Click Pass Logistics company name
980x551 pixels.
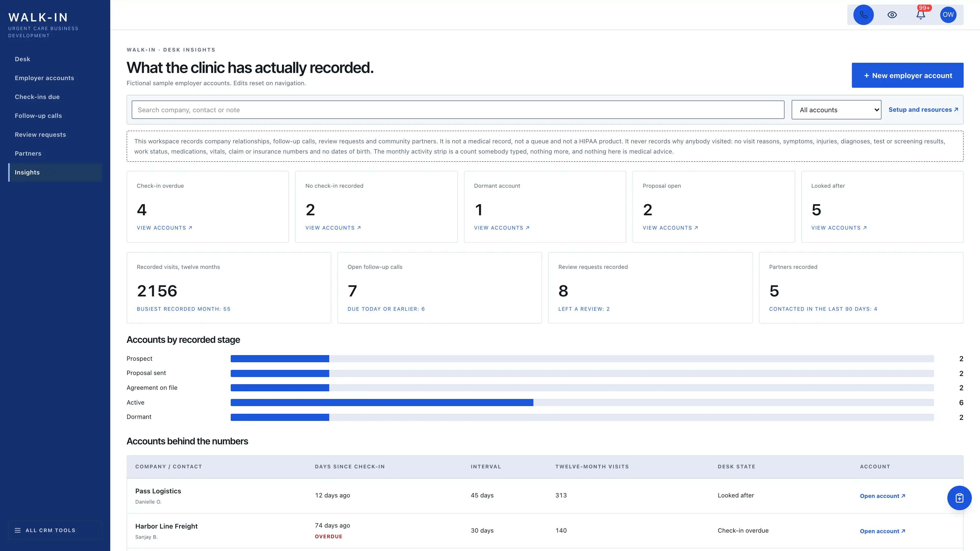click(158, 491)
